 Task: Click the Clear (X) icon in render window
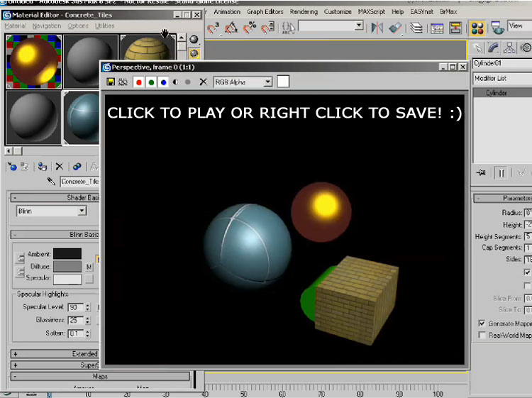pos(203,82)
